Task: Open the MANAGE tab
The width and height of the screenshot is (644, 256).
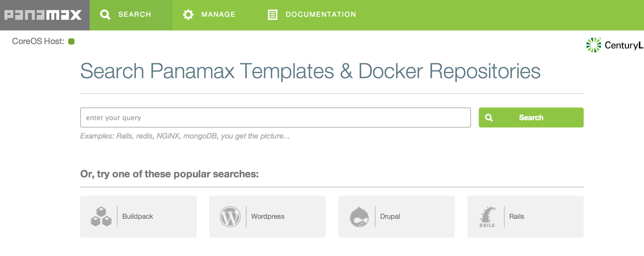Action: [x=209, y=15]
